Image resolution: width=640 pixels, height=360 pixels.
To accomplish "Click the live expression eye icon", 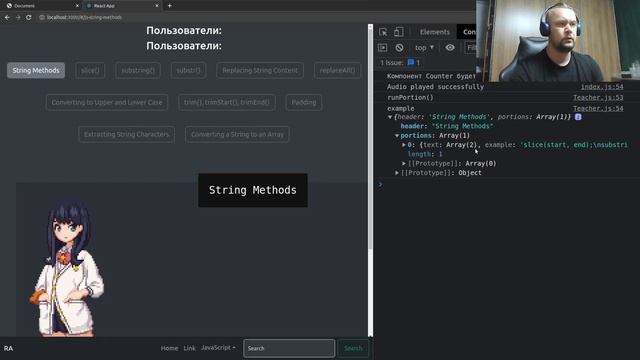I will [450, 48].
